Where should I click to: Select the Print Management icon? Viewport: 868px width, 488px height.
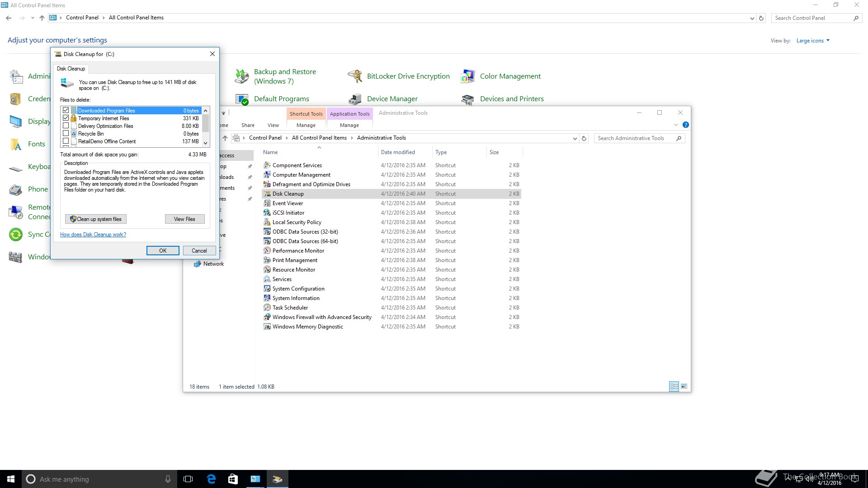(x=267, y=260)
